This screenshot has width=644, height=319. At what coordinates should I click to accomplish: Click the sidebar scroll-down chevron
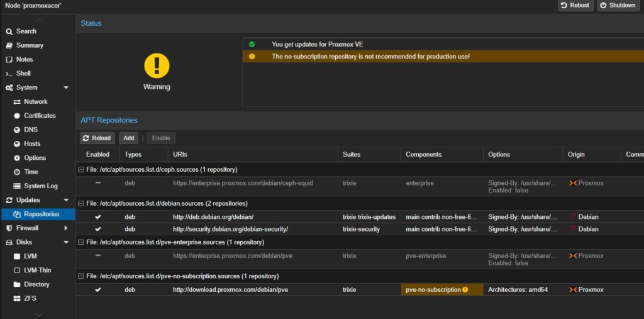tap(38, 315)
